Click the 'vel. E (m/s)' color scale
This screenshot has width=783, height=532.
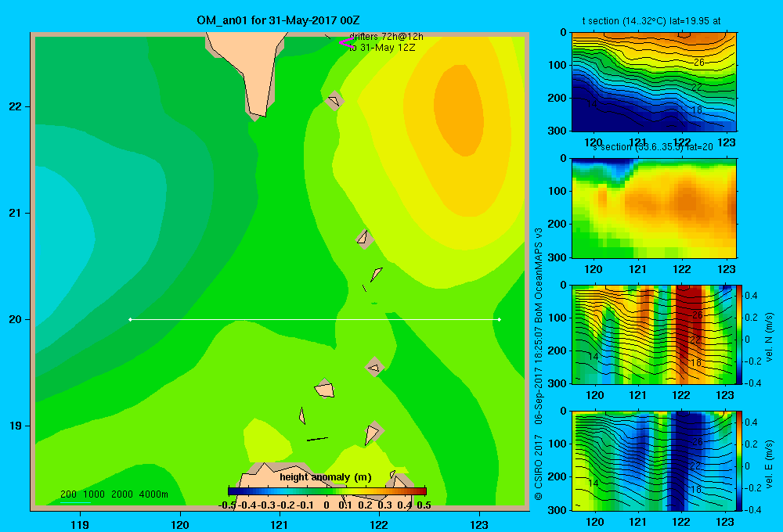[x=740, y=461]
